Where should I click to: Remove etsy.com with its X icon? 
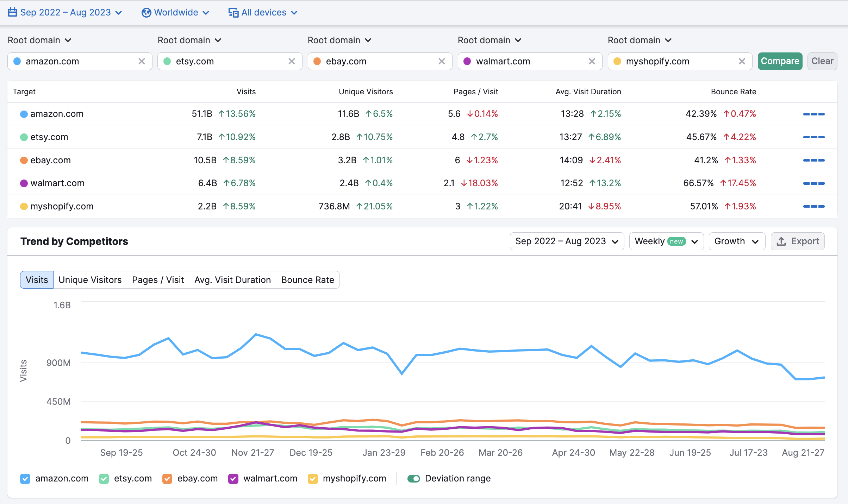[x=292, y=61]
